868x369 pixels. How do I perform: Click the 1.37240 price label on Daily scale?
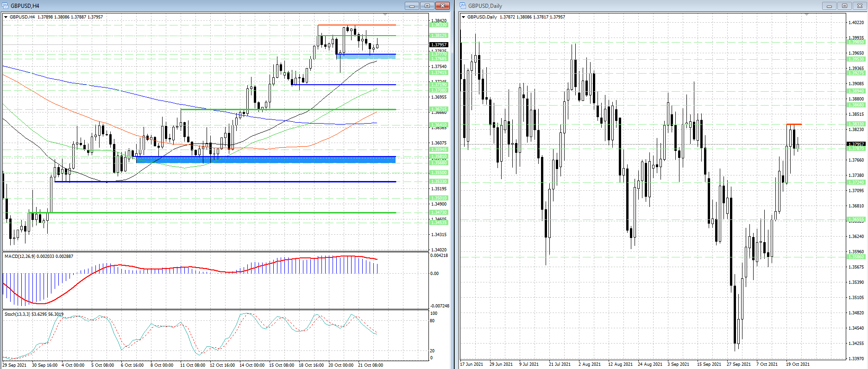[x=856, y=182]
